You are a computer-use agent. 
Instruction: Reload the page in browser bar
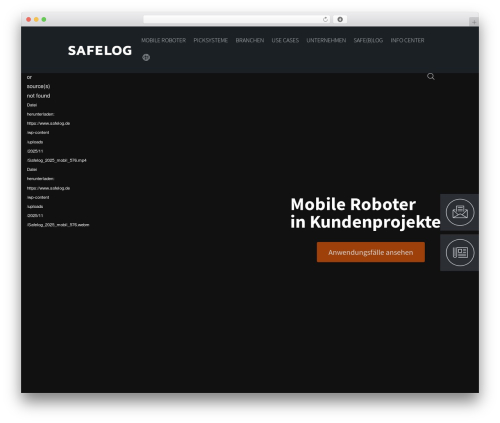[325, 19]
